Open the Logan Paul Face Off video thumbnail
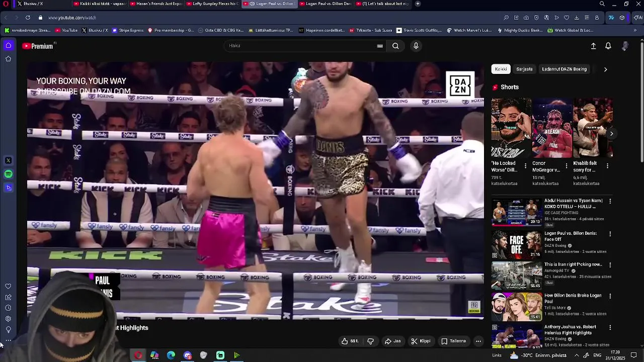Viewport: 644px width, 362px height. [x=516, y=244]
